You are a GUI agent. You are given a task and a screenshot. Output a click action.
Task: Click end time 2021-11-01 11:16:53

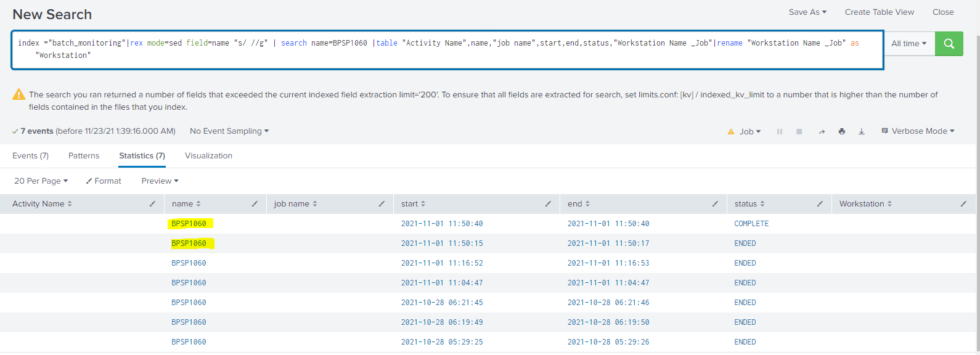click(608, 263)
